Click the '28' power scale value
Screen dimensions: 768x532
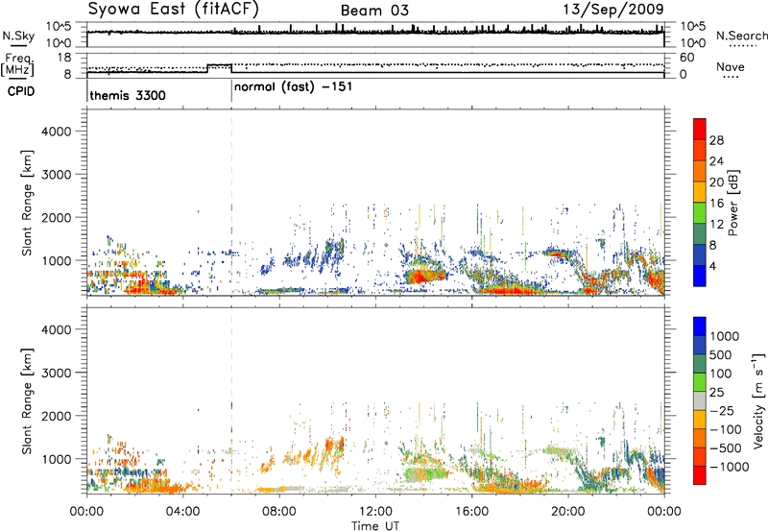[716, 140]
